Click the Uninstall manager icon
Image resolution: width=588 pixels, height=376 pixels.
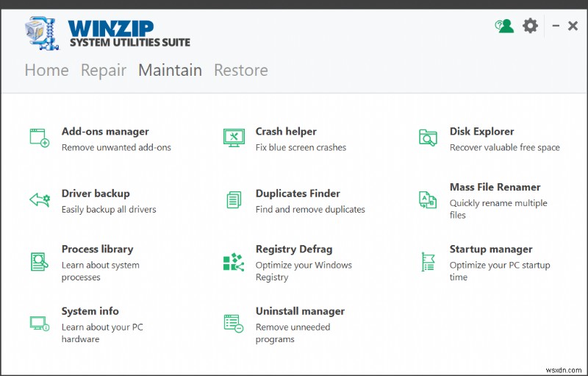[x=233, y=323]
